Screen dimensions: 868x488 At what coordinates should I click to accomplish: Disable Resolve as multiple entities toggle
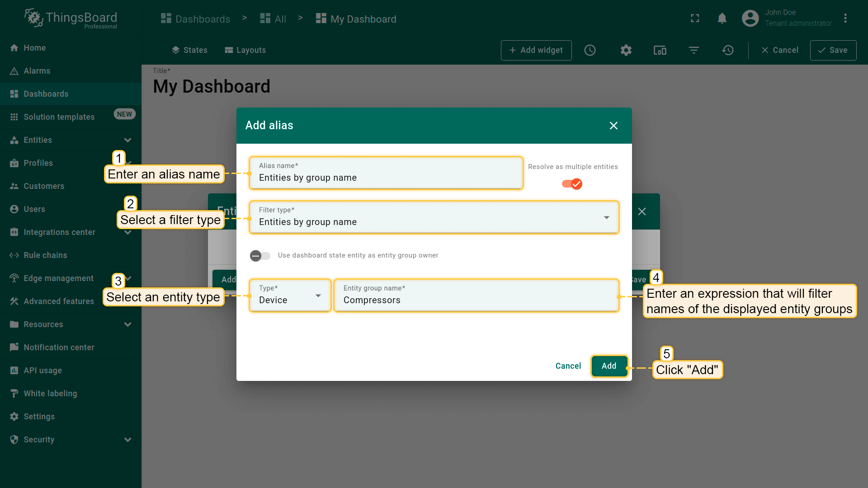coord(572,184)
